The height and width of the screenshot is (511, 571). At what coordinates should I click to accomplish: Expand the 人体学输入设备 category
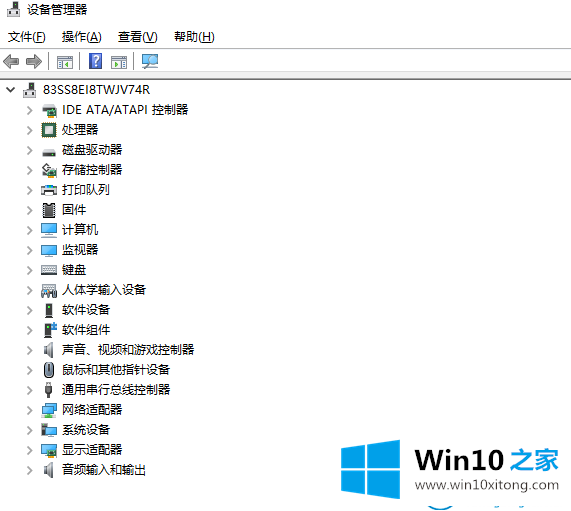point(30,290)
